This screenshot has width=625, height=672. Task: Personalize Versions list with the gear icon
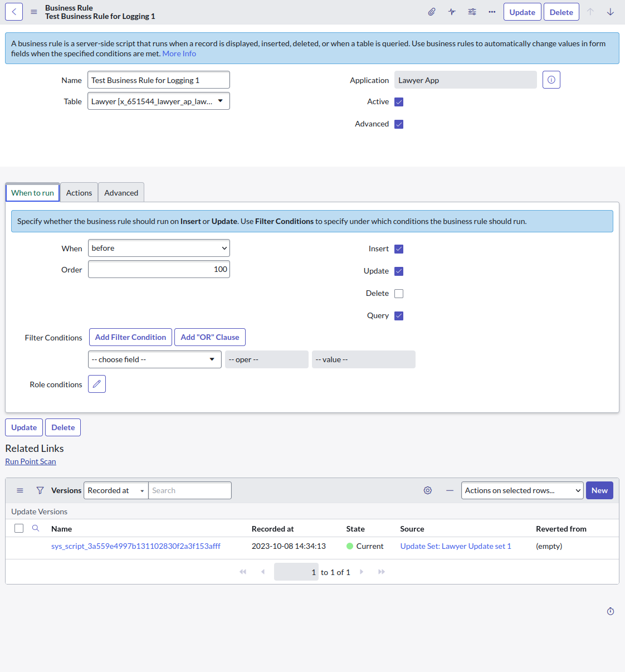[428, 490]
